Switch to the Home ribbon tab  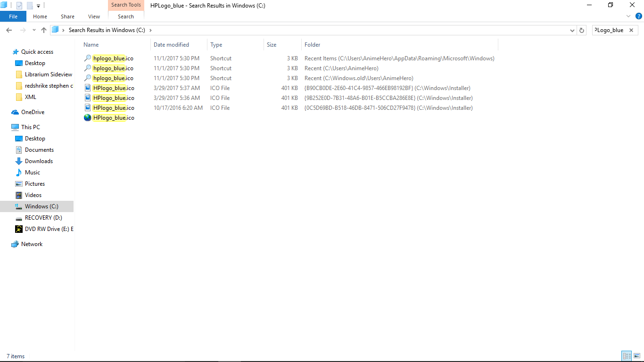point(40,16)
